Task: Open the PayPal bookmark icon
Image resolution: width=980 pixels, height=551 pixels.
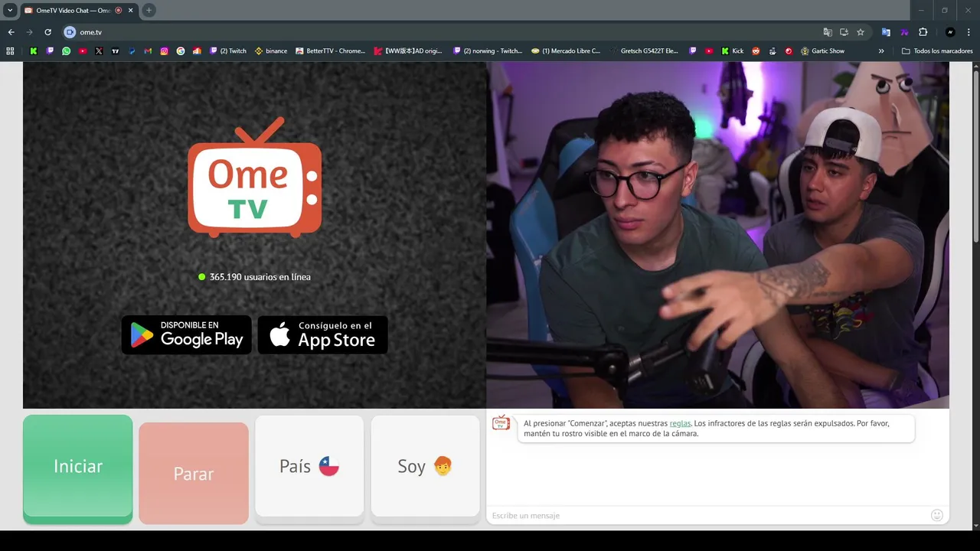Action: (132, 51)
